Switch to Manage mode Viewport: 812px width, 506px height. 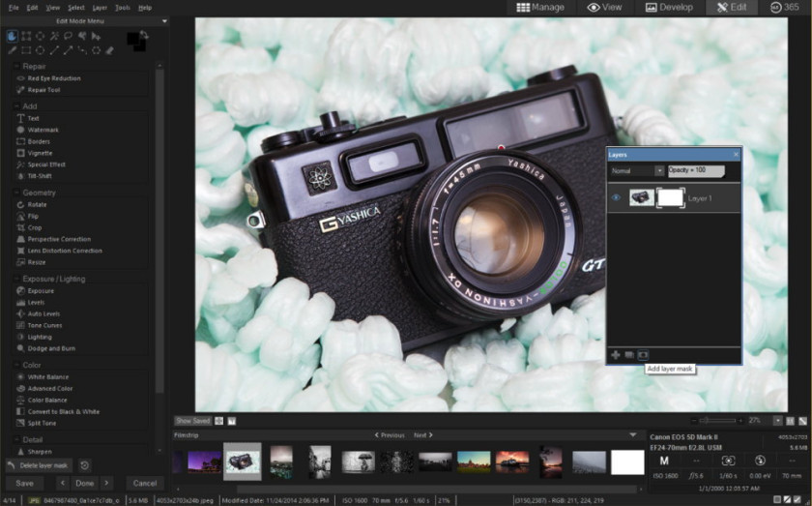(540, 8)
